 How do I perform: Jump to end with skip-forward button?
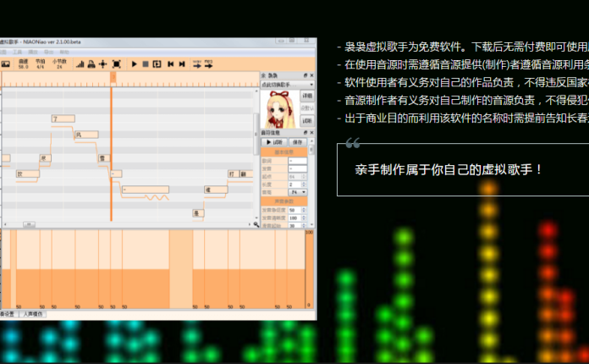(182, 64)
